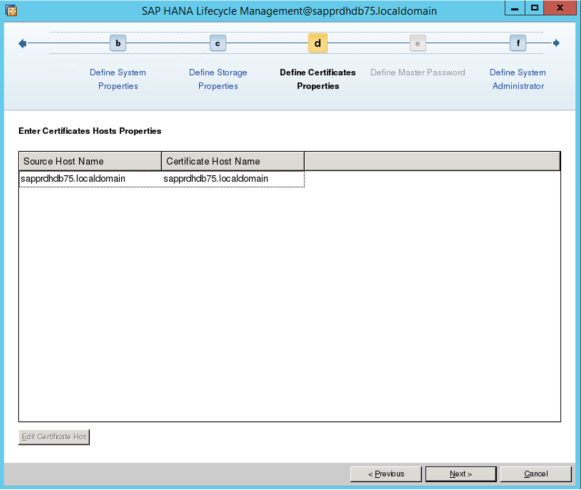Minimize the SAP HANA Lifecycle window

tap(515, 8)
